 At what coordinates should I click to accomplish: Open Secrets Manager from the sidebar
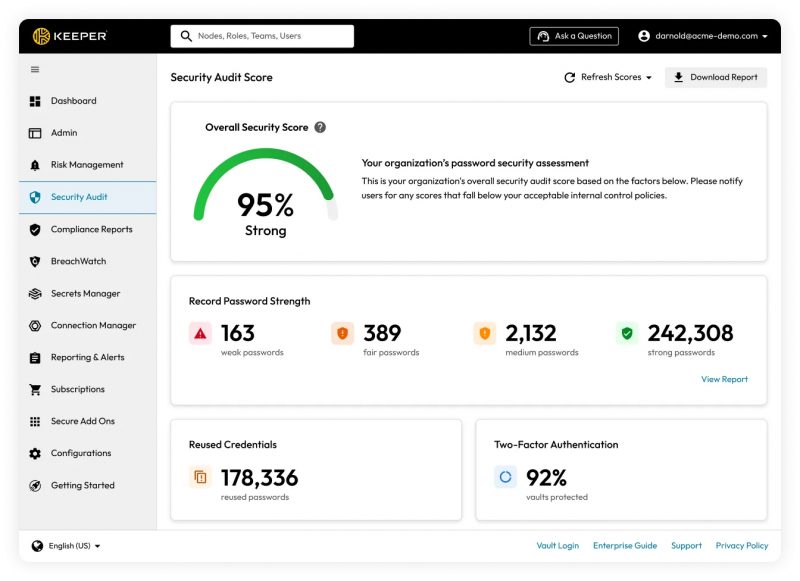pos(88,294)
